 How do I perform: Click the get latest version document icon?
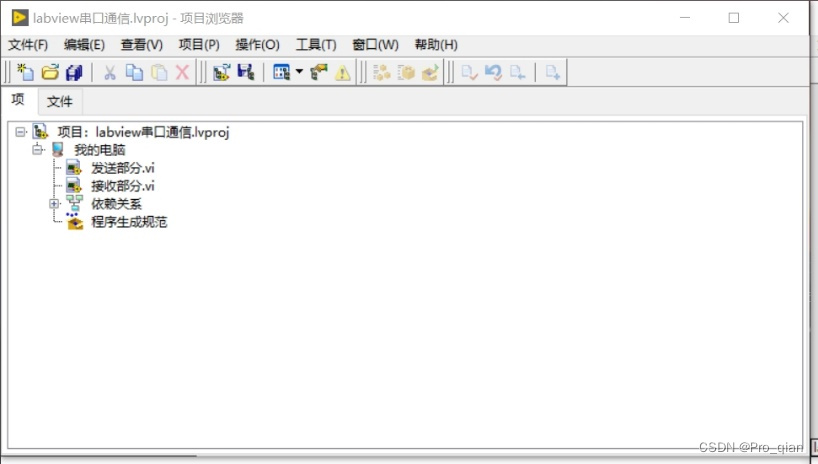point(518,72)
